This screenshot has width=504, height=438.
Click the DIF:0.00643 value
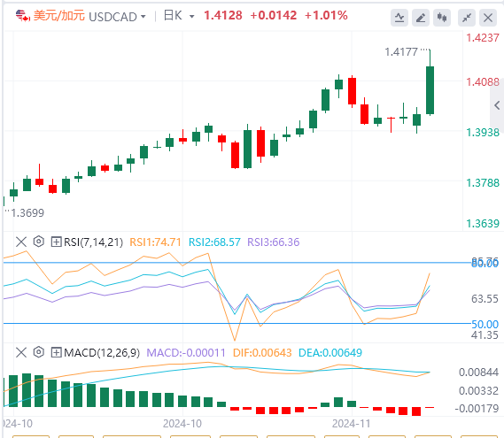(x=262, y=353)
